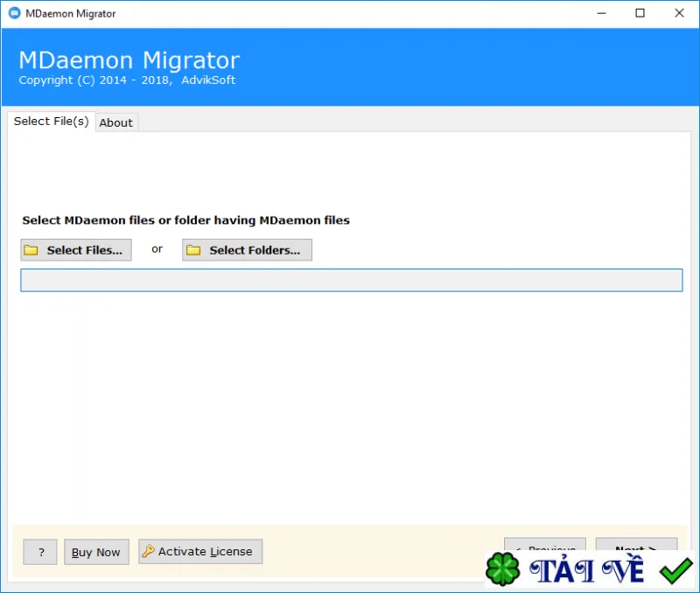Screen dimensions: 700x593
Task: Click the Copyright AdvikSoft banner text
Action: point(127,80)
